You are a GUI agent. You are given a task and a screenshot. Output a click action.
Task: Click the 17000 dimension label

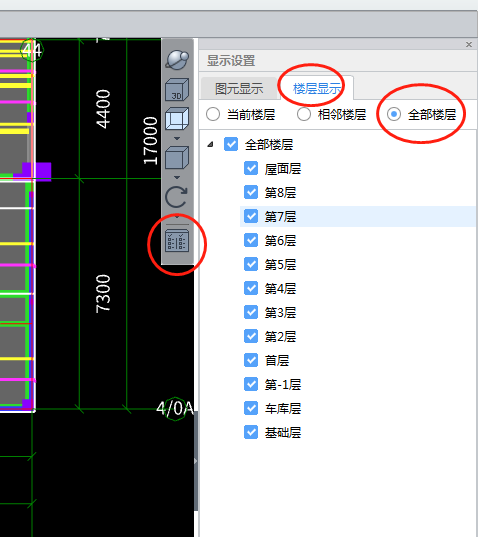pos(150,141)
